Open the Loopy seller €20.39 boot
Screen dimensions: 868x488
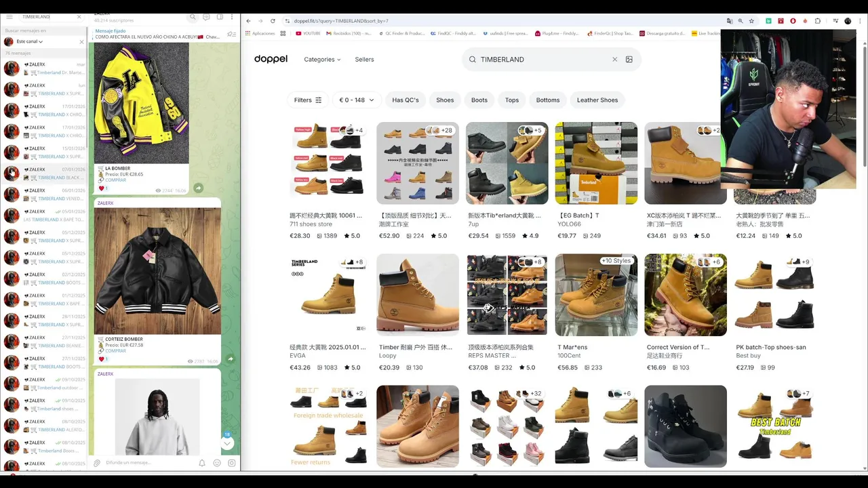418,295
